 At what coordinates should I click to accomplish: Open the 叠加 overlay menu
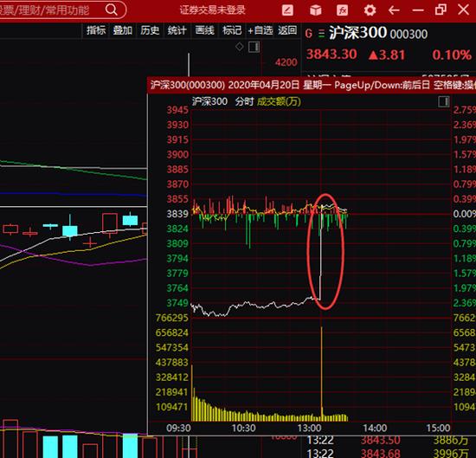[x=123, y=30]
